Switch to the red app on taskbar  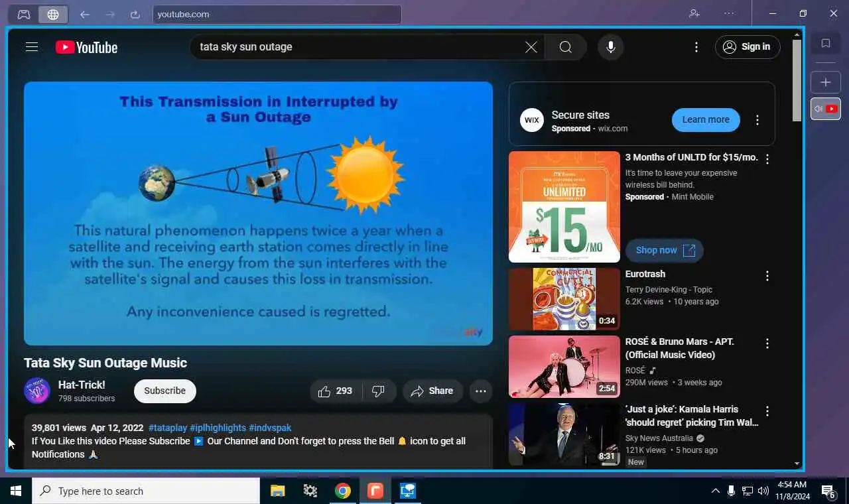(375, 491)
